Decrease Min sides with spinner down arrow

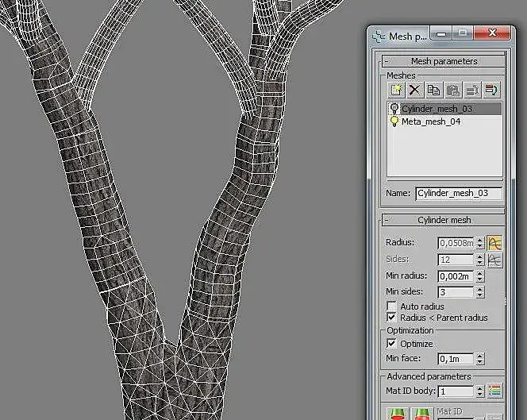pyautogui.click(x=480, y=295)
